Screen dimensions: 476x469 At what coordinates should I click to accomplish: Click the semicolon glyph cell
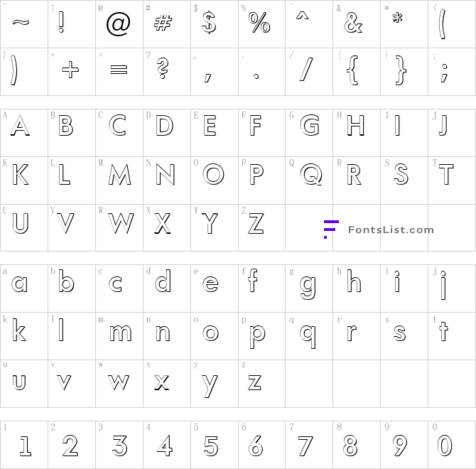(x=452, y=72)
